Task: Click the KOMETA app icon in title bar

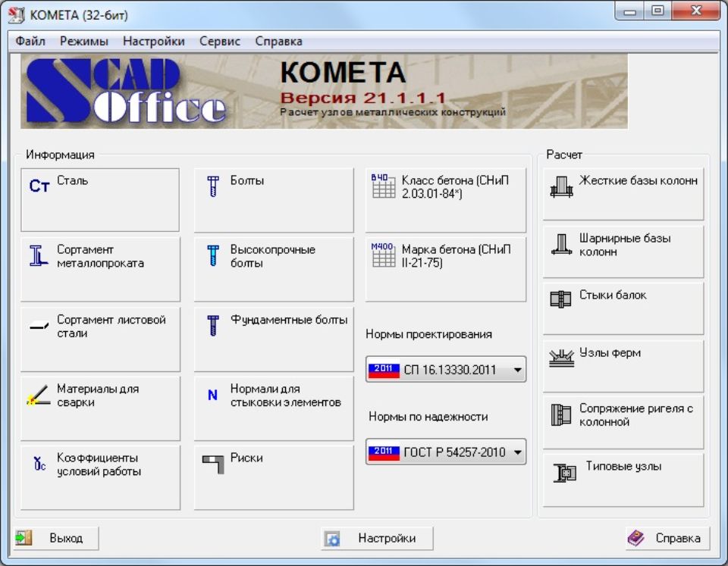Action: 16,14
